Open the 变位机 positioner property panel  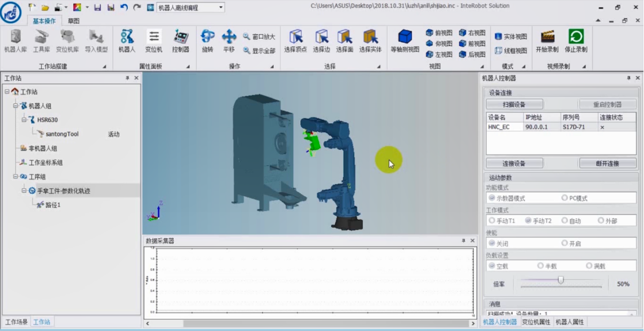point(154,41)
